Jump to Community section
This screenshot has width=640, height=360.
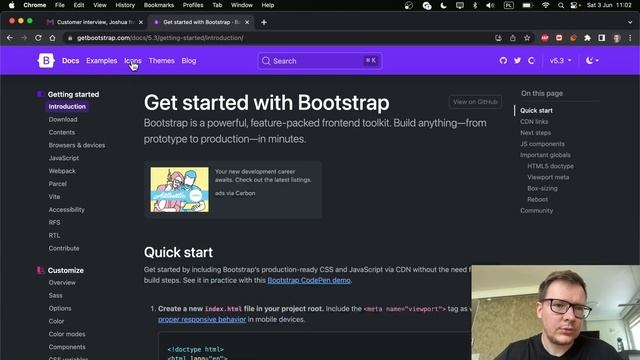[x=536, y=211]
